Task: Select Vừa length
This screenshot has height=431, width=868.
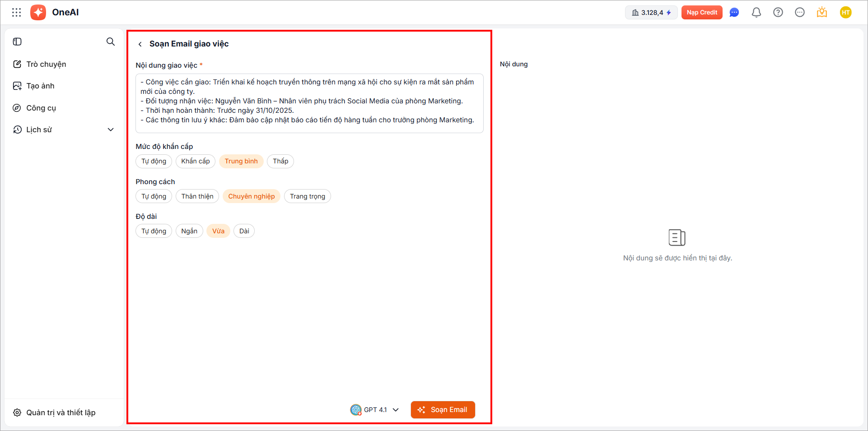Action: 219,231
